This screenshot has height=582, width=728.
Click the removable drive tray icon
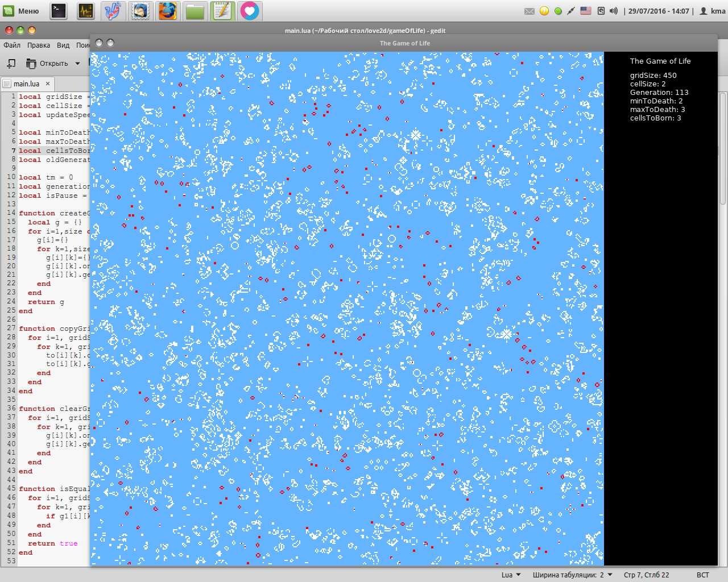point(601,11)
